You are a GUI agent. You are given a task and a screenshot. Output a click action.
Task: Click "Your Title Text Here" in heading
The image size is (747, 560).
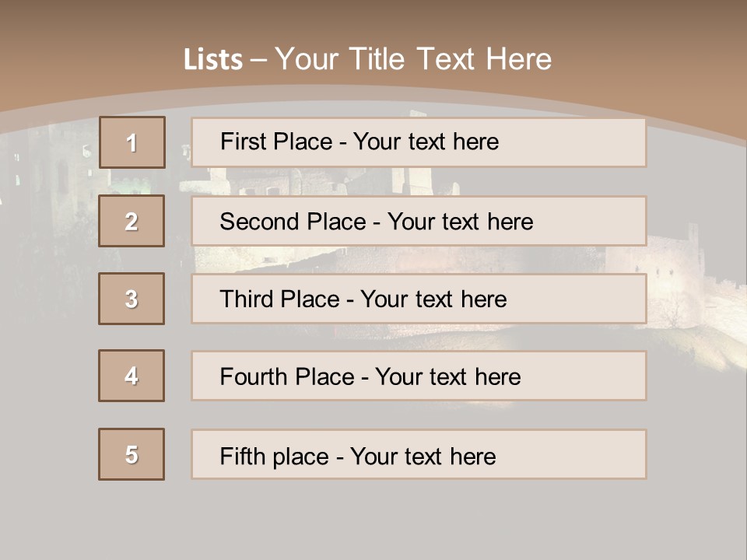[413, 59]
